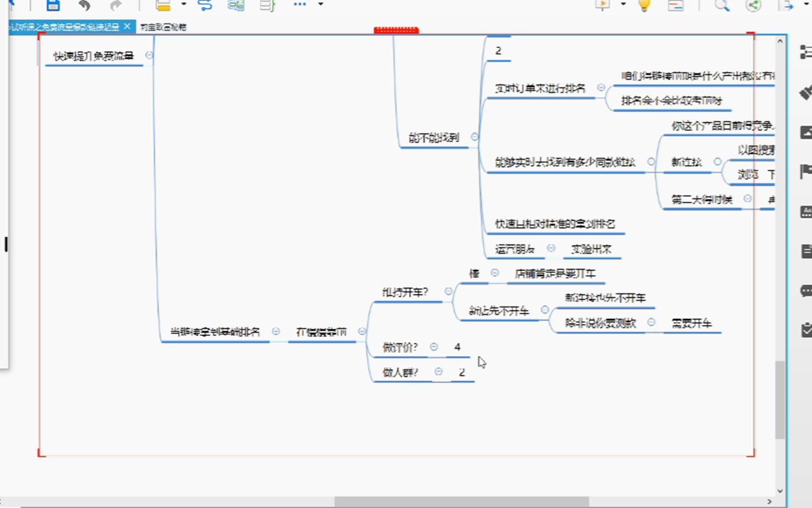Collapse the topic to the right of that 排名 branch
The width and height of the screenshot is (812, 508).
pyautogui.click(x=362, y=331)
